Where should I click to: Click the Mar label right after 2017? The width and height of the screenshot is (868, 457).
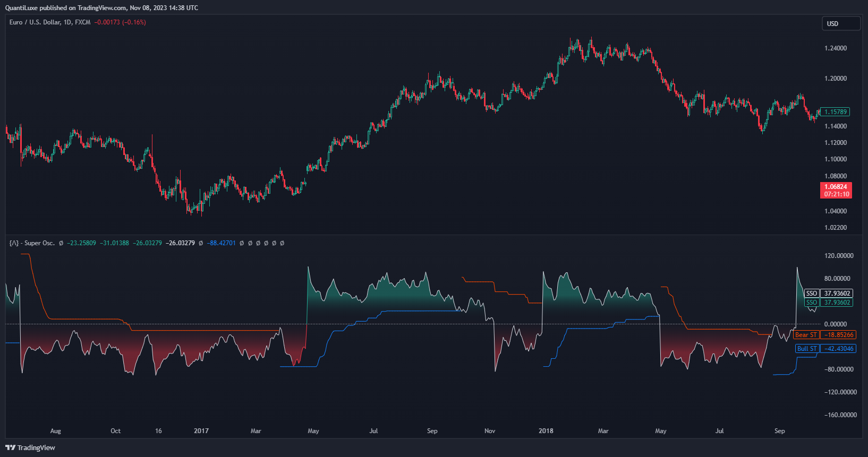click(x=256, y=431)
